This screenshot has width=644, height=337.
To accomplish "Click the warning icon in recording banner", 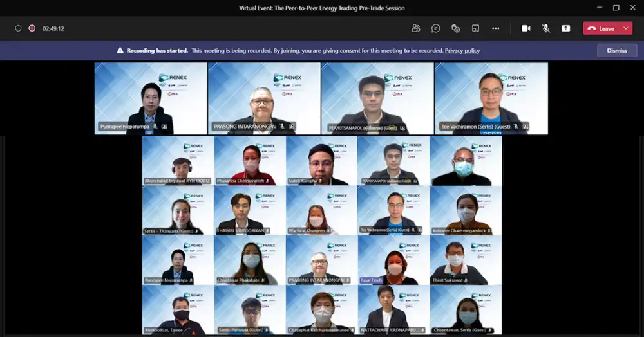I will point(120,50).
